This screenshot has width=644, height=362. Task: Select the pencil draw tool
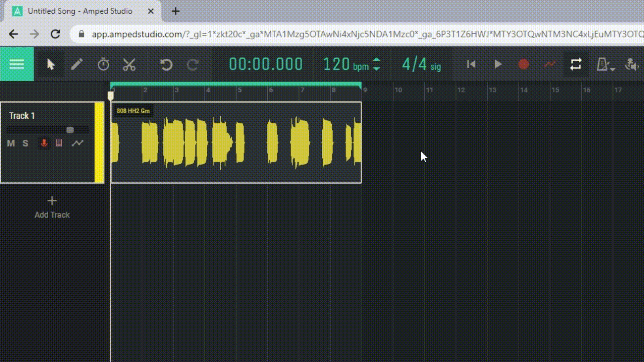(77, 64)
